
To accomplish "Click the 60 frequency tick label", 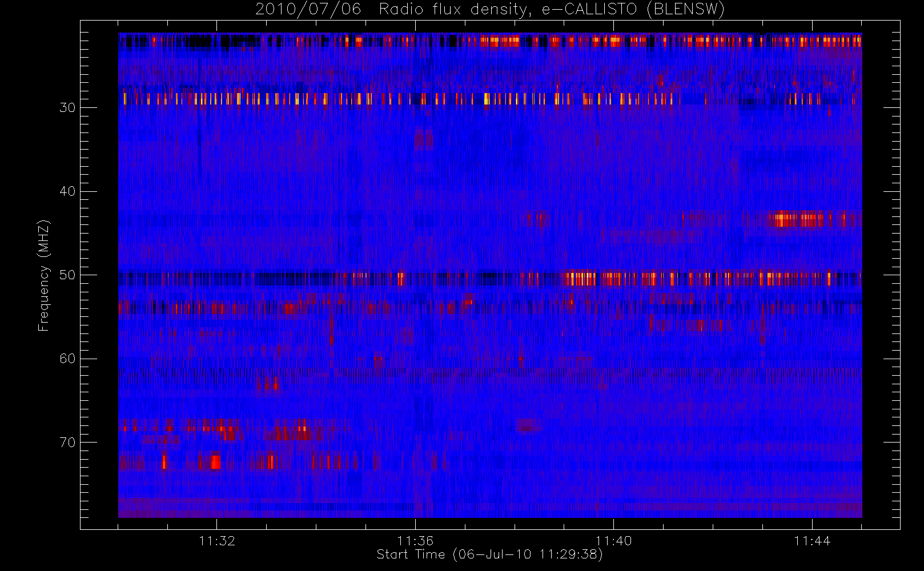I will click(67, 359).
